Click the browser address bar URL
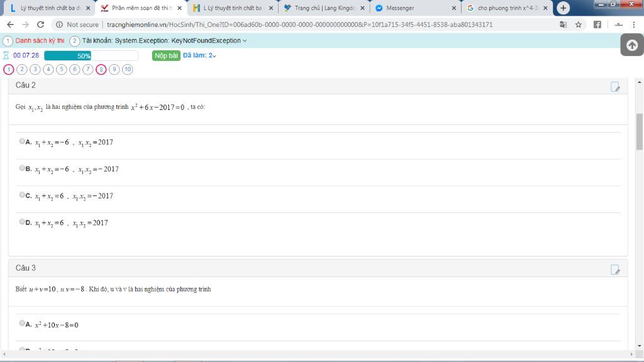Image resolution: width=644 pixels, height=362 pixels. pos(299,25)
